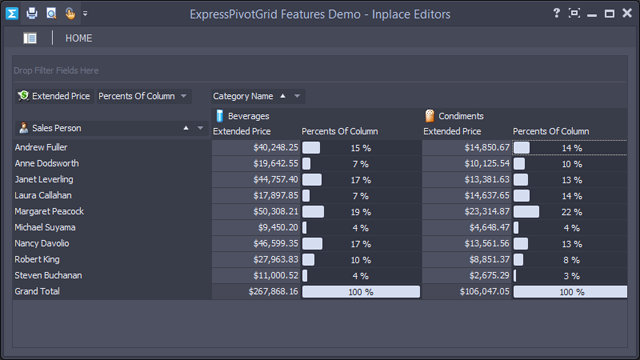Viewport: 640px width, 360px height.
Task: Click the Help question mark icon
Action: point(556,13)
